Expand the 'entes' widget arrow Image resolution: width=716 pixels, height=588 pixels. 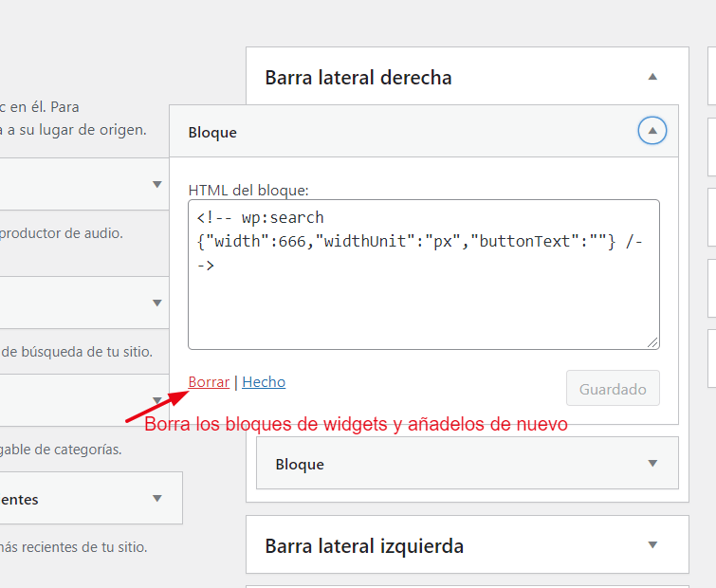point(157,498)
